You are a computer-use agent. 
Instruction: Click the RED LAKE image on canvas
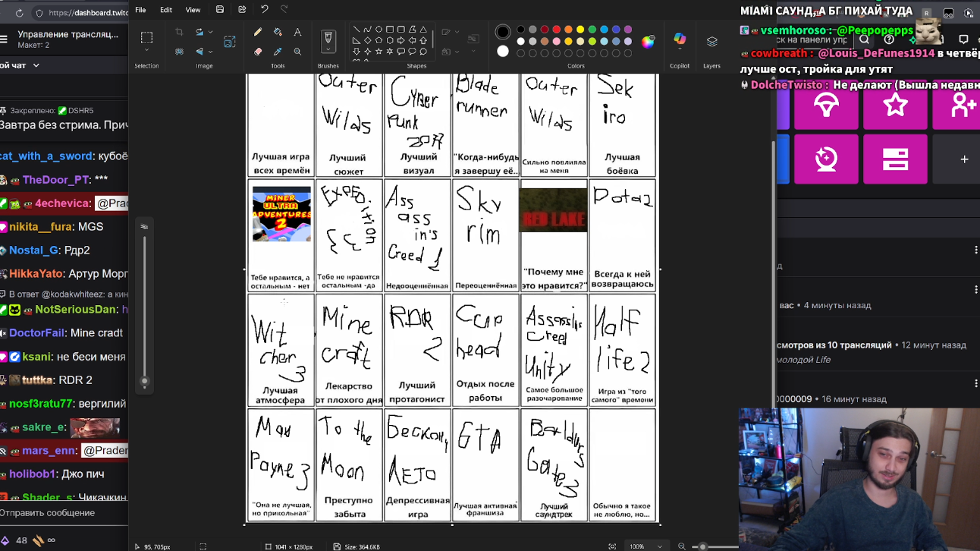coord(553,210)
